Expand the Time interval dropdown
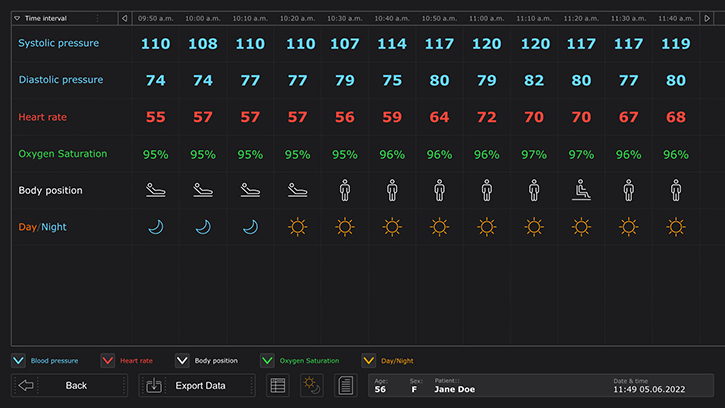This screenshot has height=408, width=725. (x=17, y=18)
